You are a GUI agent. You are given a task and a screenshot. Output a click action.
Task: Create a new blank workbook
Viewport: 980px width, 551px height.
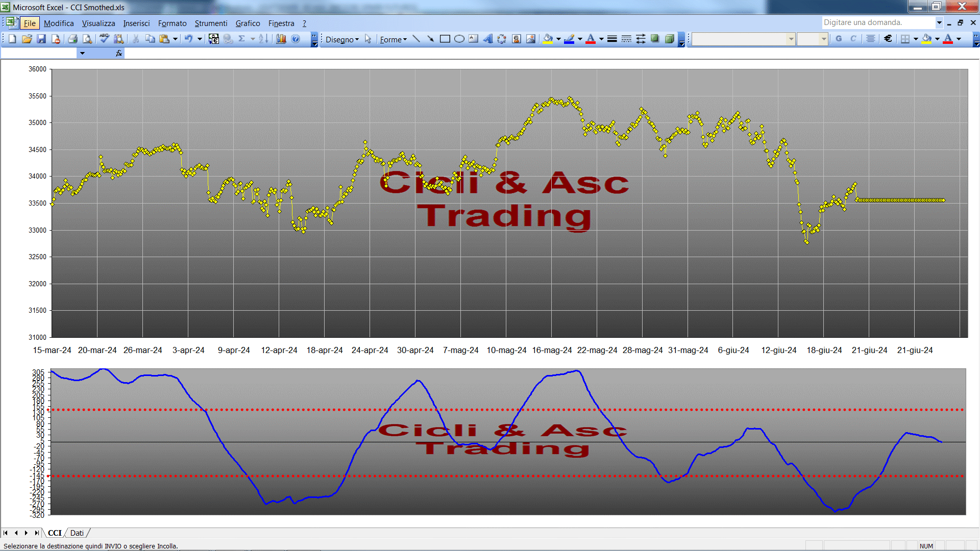pyautogui.click(x=12, y=39)
